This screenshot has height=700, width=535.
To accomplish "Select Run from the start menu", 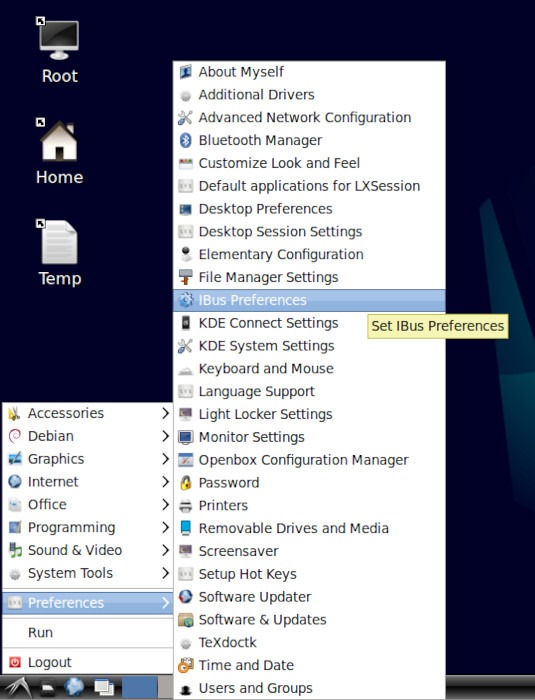I will click(88, 633).
